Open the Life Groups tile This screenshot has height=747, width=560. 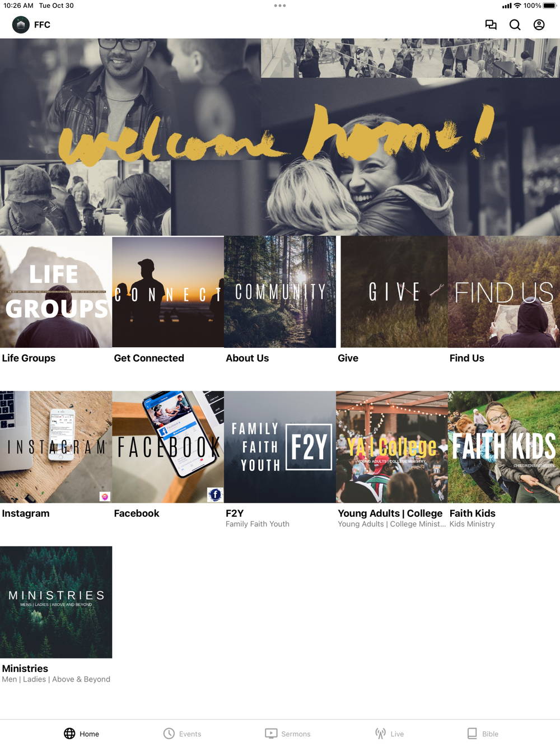coord(56,292)
